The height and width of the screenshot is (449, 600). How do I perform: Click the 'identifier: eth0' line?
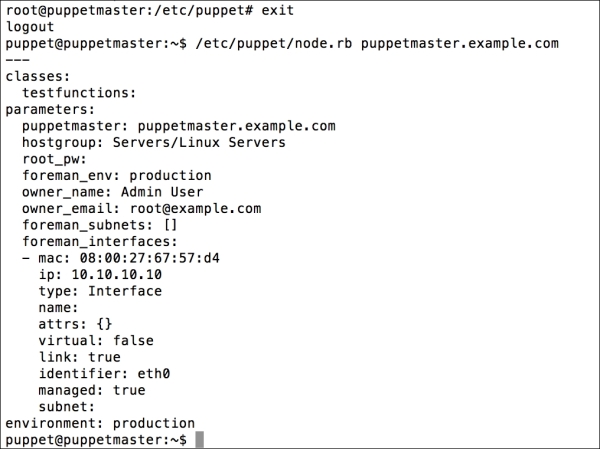click(103, 373)
